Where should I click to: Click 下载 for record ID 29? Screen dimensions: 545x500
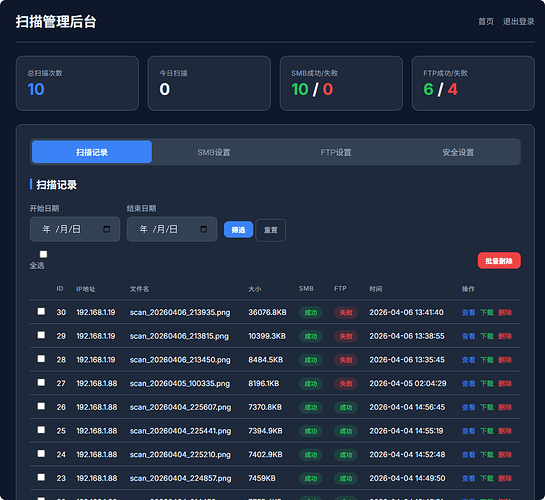(x=487, y=336)
